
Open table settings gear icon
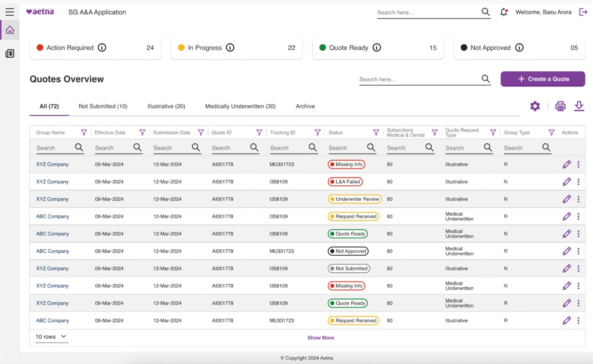(535, 106)
